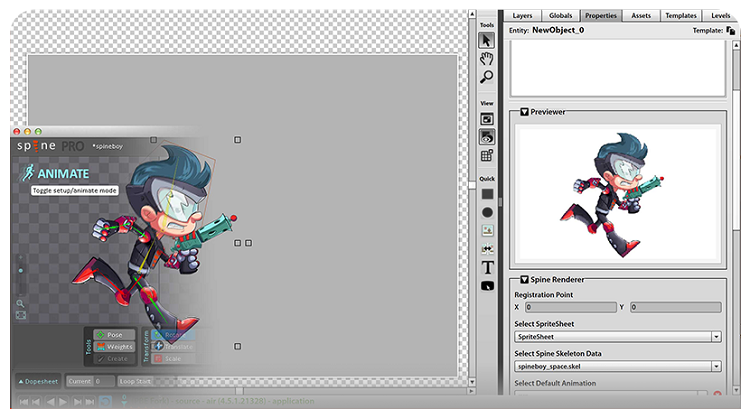The height and width of the screenshot is (409, 750).
Task: Click the spineboy project name in Spine
Action: click(x=108, y=147)
